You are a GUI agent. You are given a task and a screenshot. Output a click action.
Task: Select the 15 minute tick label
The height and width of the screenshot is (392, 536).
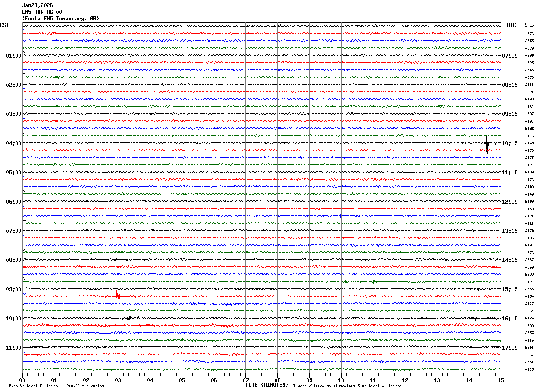pos(501,380)
